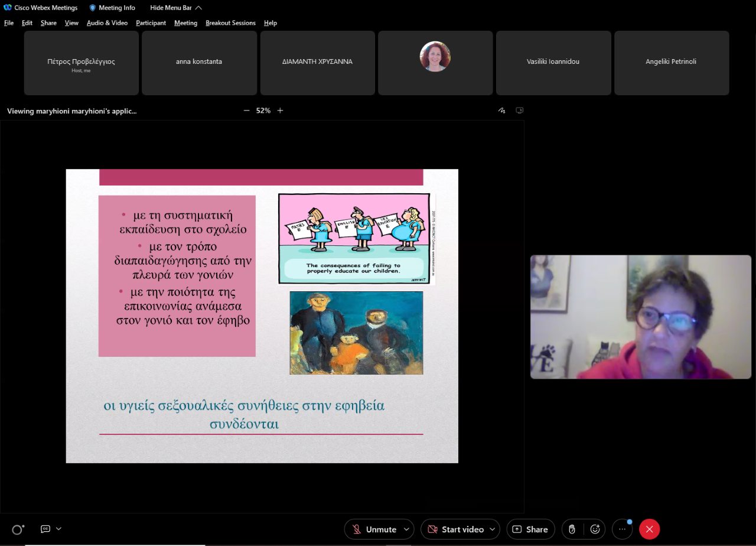
Task: Expand the video options arrow beside Start video
Action: [x=493, y=529]
